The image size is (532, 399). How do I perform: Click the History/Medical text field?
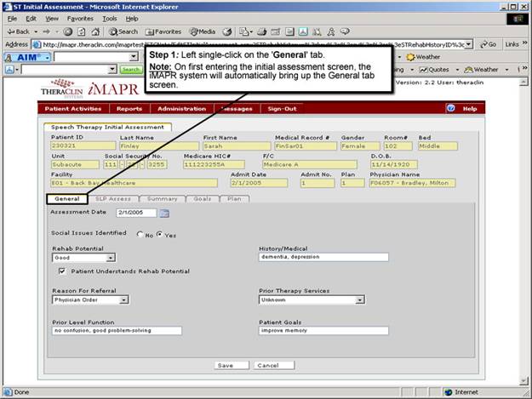(x=323, y=257)
